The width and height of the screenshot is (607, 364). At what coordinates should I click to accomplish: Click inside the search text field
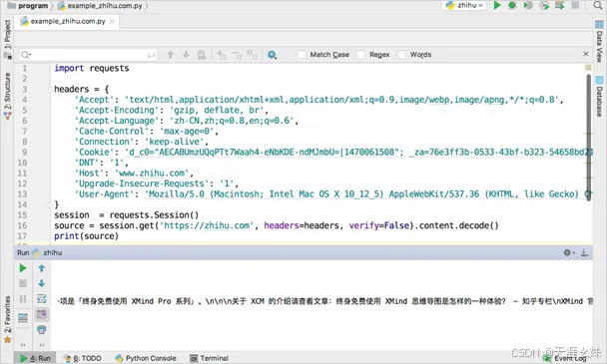pos(89,55)
